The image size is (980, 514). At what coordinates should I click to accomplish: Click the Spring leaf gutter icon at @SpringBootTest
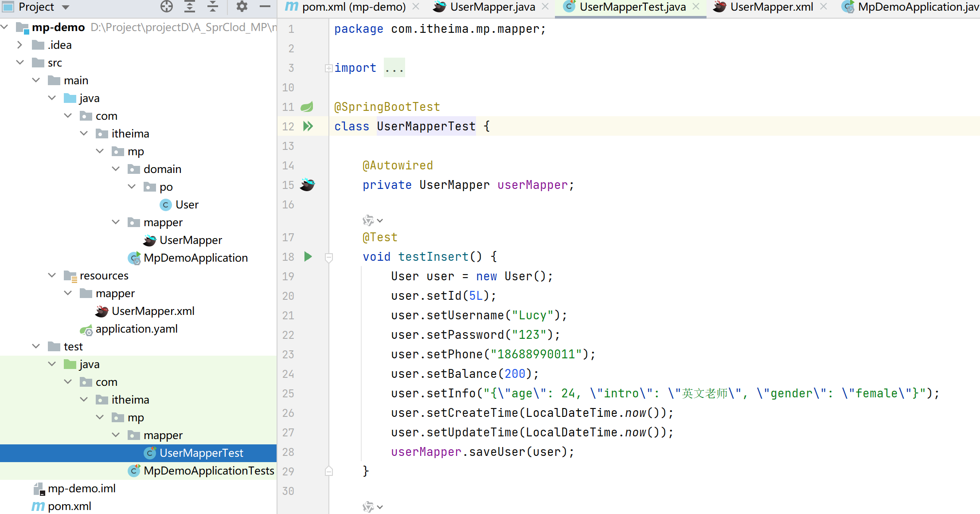click(x=307, y=107)
